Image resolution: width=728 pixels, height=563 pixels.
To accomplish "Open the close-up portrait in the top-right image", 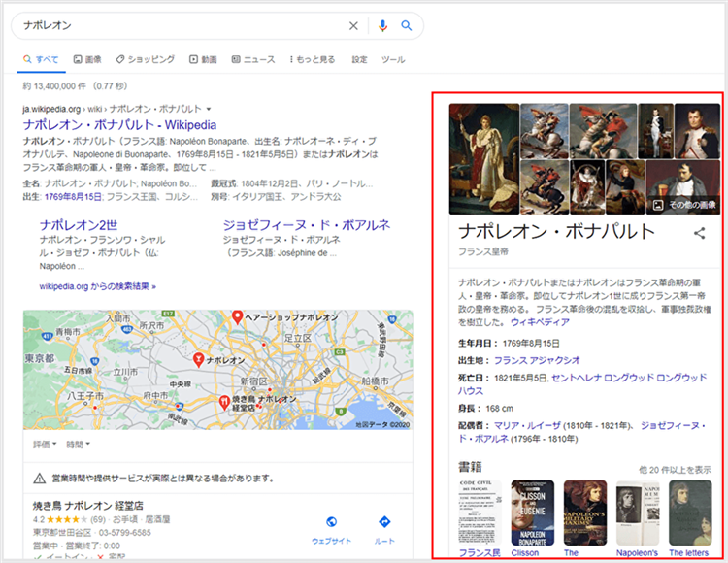I will coord(697,131).
